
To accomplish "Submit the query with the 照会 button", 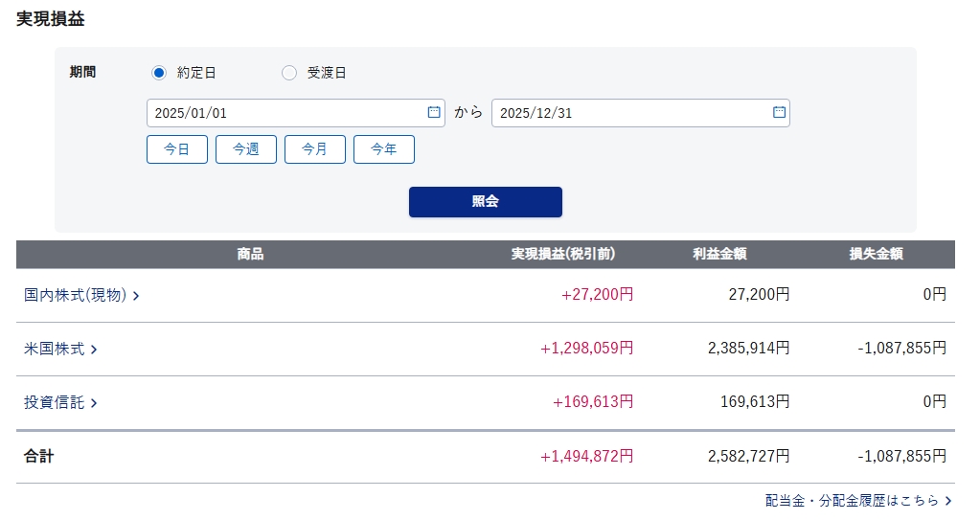I will pos(485,202).
